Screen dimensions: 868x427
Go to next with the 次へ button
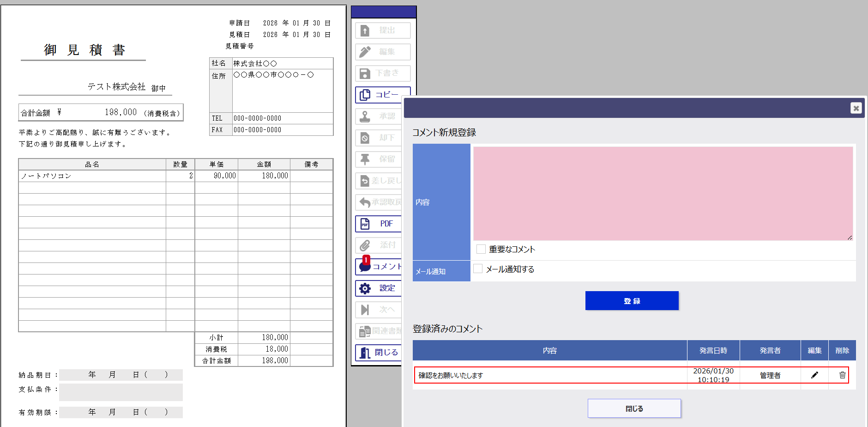[379, 310]
